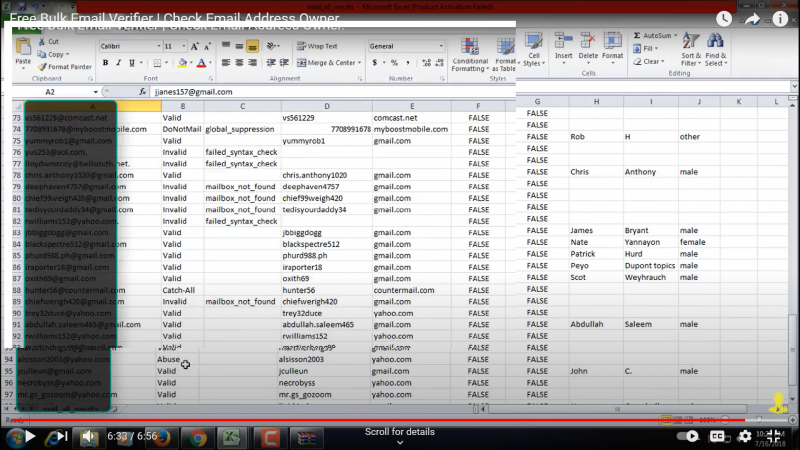Image resolution: width=800 pixels, height=450 pixels.
Task: Open Format as Table gallery
Action: pyautogui.click(x=504, y=55)
